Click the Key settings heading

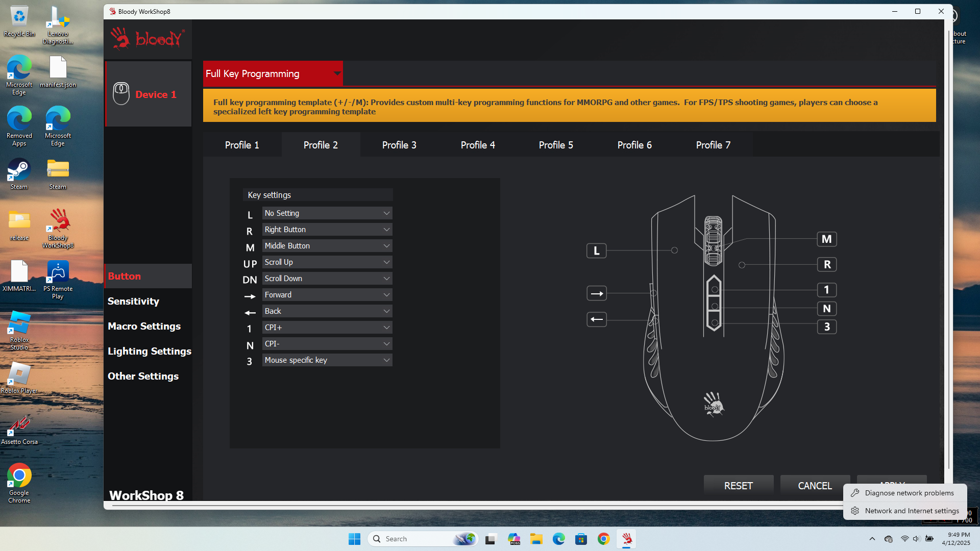(x=269, y=195)
